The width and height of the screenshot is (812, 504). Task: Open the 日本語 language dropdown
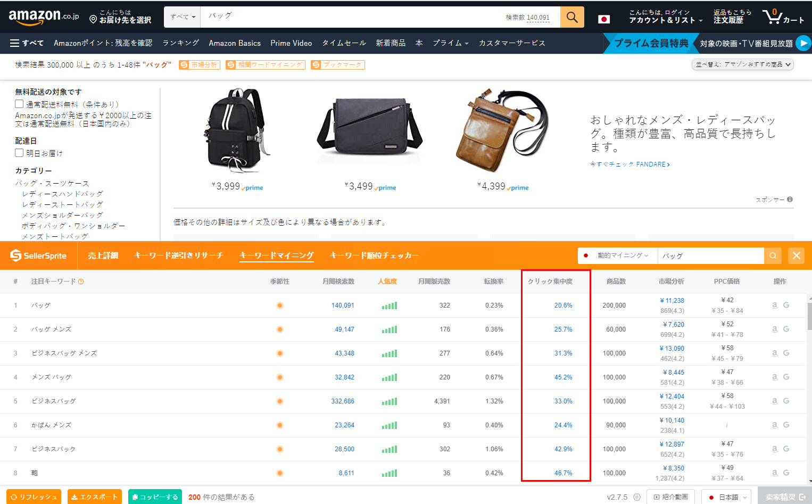coord(726,497)
